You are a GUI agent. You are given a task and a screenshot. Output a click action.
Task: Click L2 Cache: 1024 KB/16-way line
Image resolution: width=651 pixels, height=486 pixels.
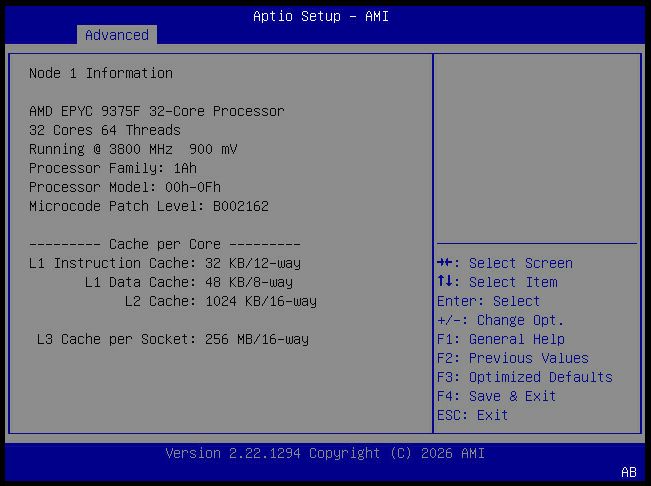coord(220,301)
